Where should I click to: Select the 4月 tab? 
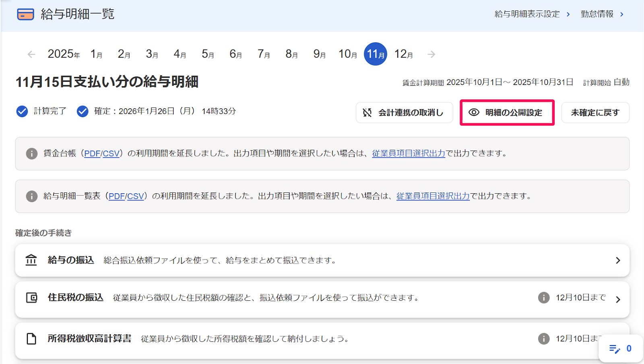[180, 54]
